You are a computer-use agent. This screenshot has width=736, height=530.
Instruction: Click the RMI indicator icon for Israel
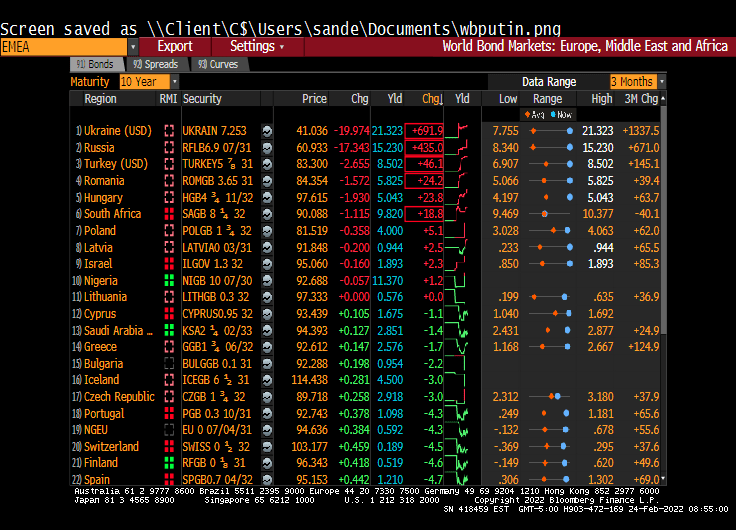[x=169, y=264]
